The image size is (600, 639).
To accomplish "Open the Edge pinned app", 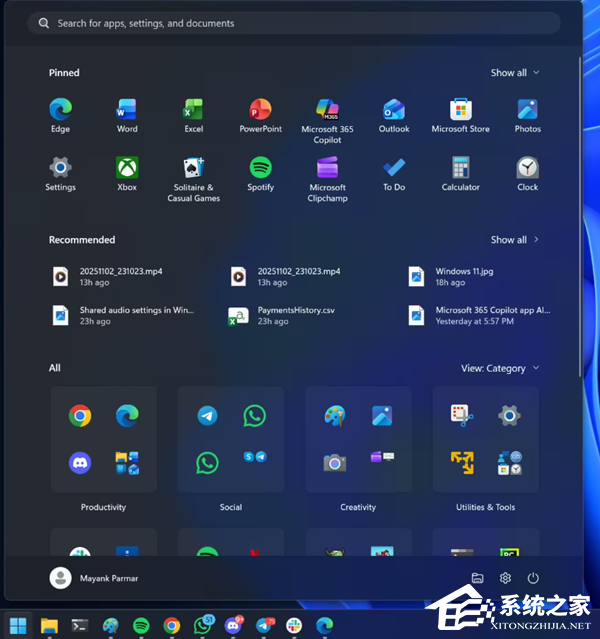I will (60, 116).
